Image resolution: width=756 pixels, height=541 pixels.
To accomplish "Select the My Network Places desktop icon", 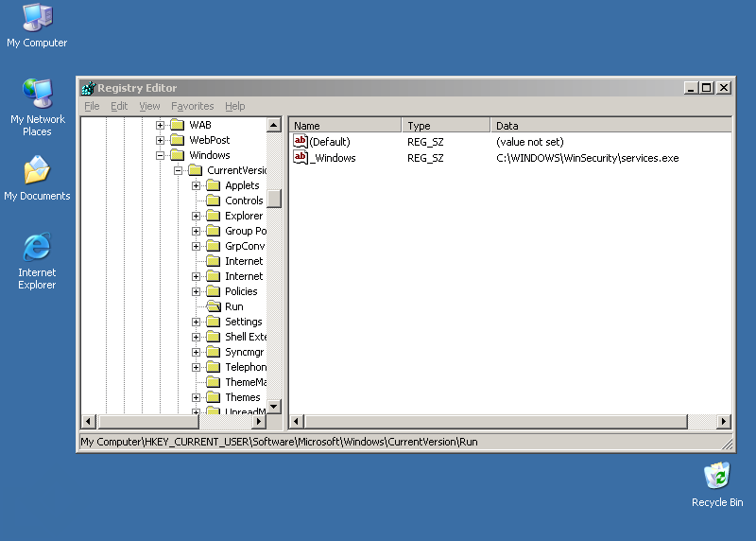I will 37,107.
